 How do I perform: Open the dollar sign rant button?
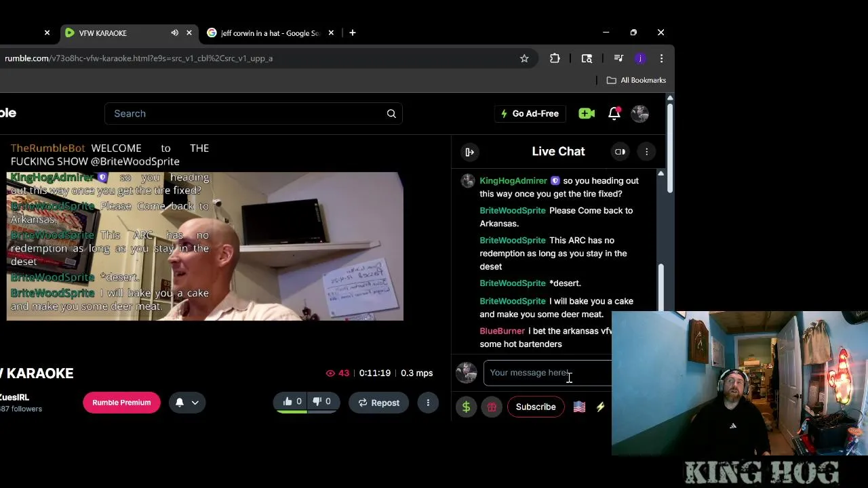tap(466, 407)
